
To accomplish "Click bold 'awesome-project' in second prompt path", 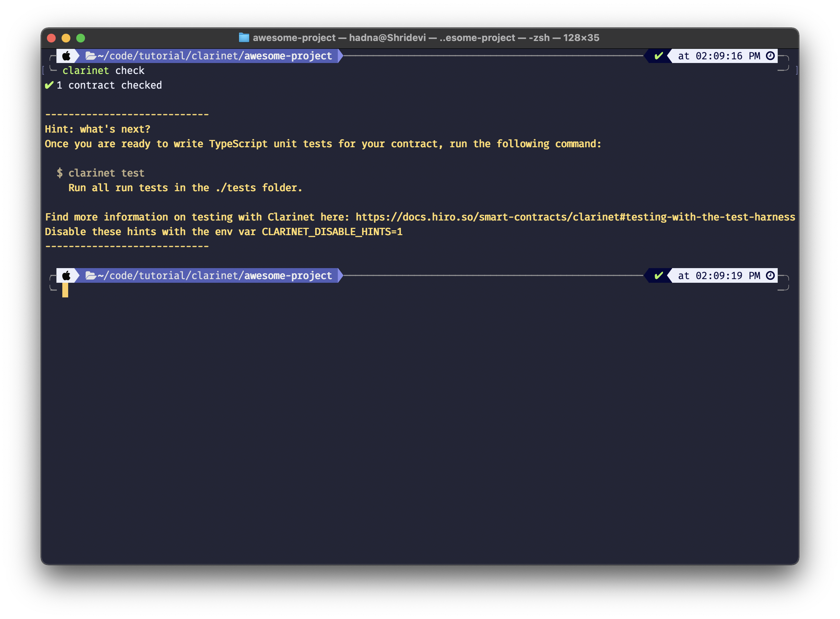I will (288, 275).
